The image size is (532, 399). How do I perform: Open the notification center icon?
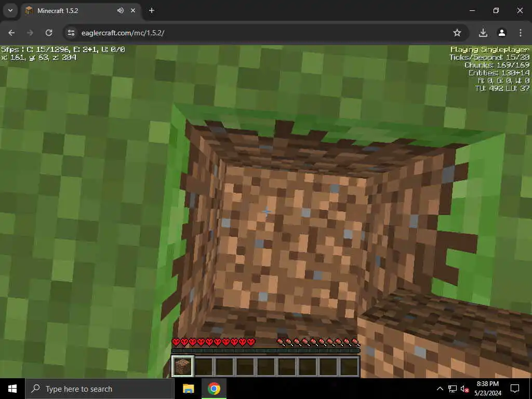[x=515, y=389]
